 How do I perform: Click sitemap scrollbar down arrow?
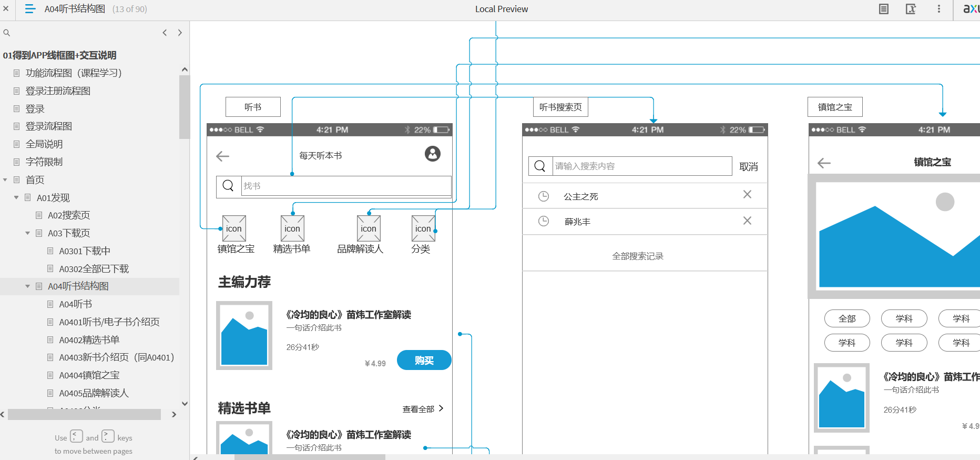185,404
